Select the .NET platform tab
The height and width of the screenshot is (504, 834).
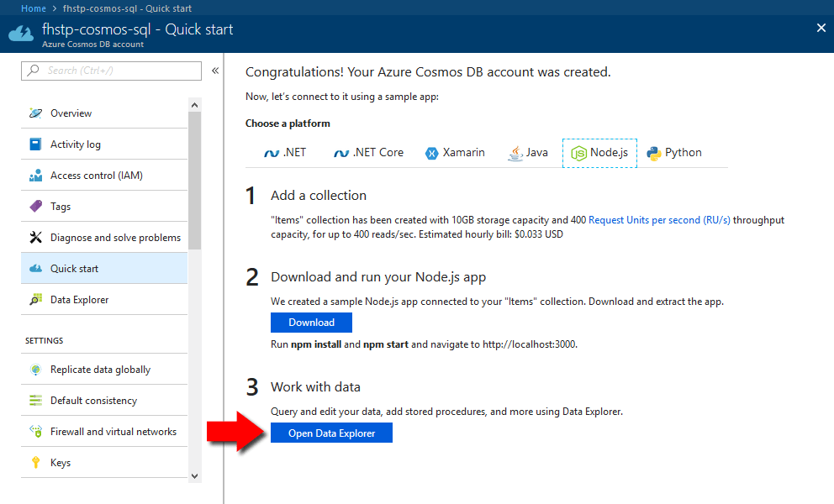(285, 153)
